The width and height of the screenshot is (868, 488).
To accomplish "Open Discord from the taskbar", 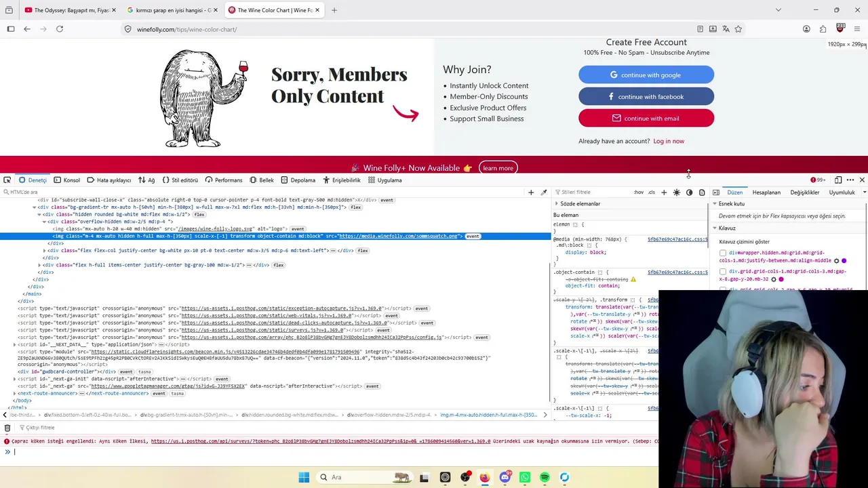I will coord(505,477).
